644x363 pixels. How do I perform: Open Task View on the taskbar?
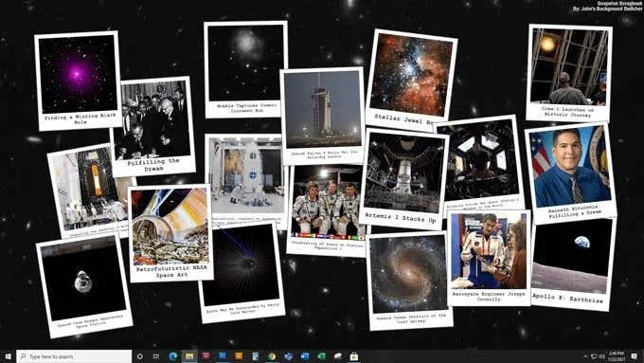click(156, 356)
